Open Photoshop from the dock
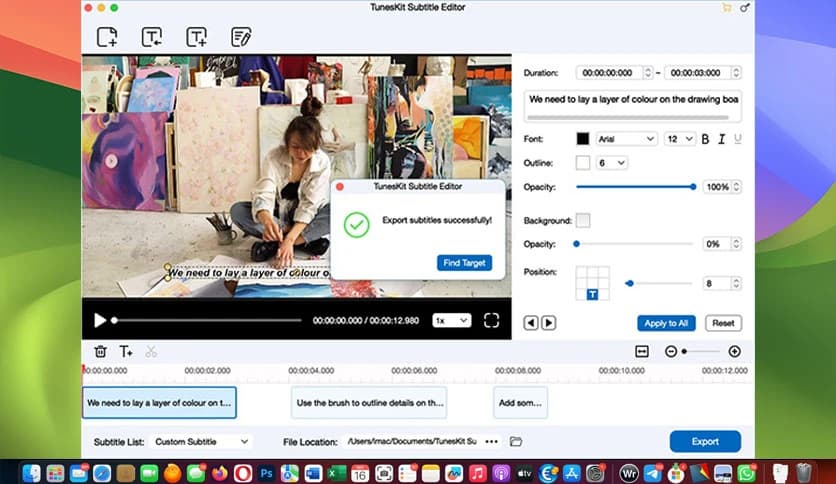Screen dimensions: 836x484 [266, 473]
